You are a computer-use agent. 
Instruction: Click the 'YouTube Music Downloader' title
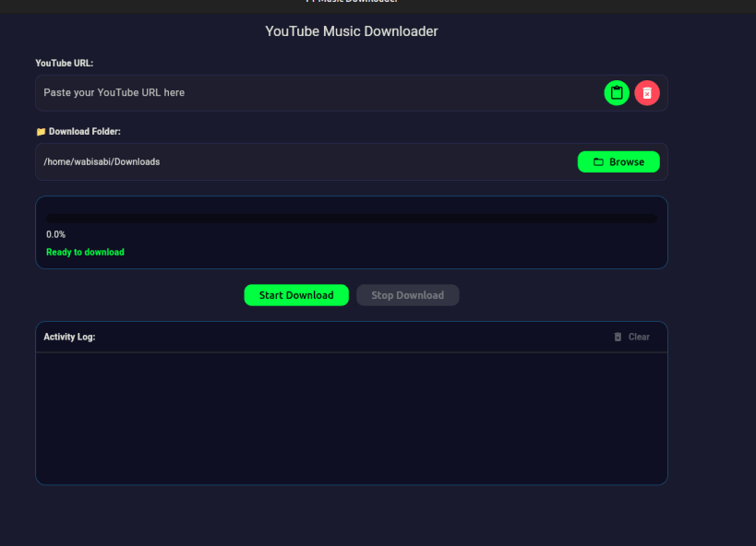tap(352, 31)
